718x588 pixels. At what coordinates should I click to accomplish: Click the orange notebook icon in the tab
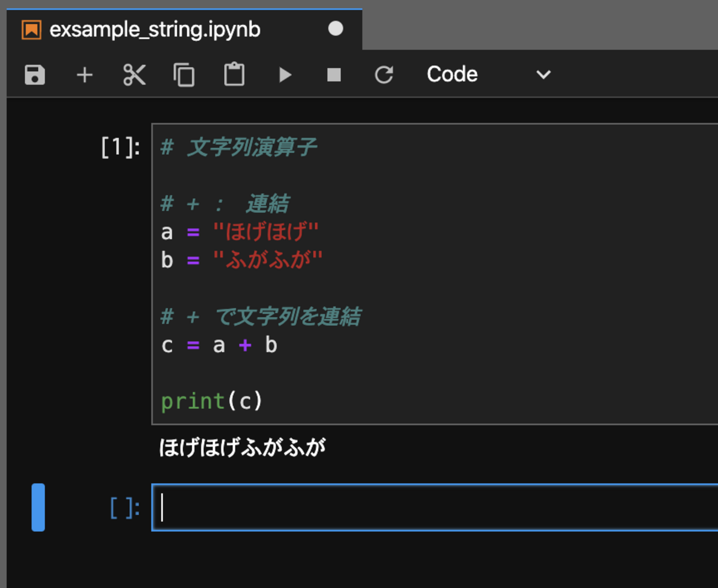pyautogui.click(x=31, y=30)
